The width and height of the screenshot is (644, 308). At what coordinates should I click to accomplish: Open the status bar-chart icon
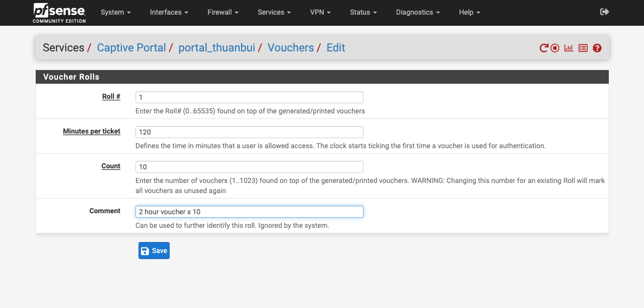click(x=568, y=48)
